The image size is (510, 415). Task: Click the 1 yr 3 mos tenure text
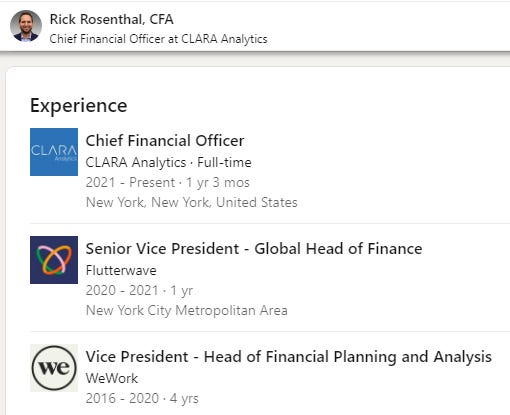tap(218, 182)
